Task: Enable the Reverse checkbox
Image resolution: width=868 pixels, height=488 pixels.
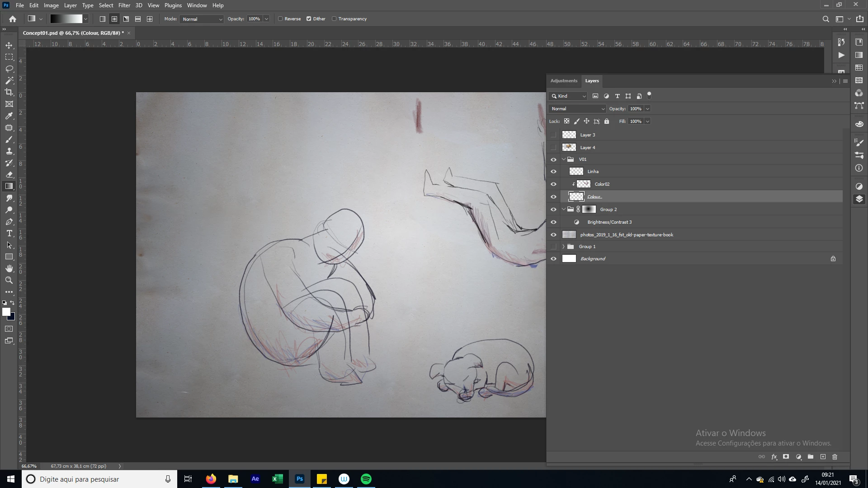Action: pos(281,19)
